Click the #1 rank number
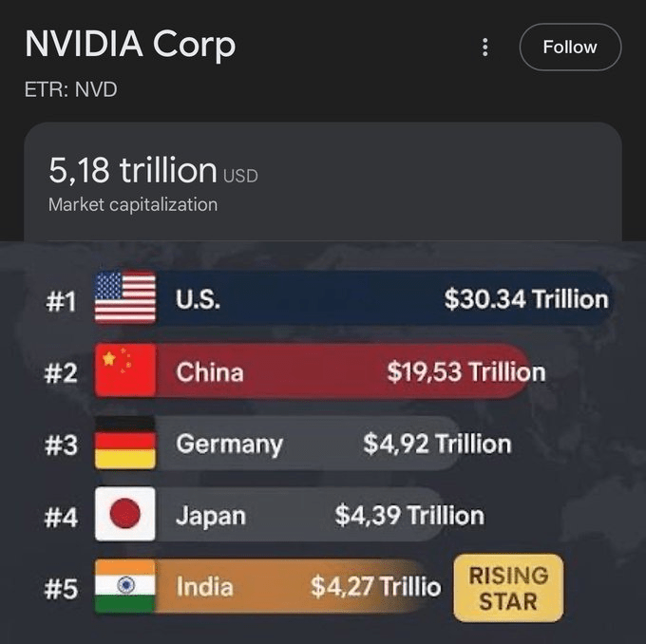This screenshot has width=646, height=644. (60, 301)
